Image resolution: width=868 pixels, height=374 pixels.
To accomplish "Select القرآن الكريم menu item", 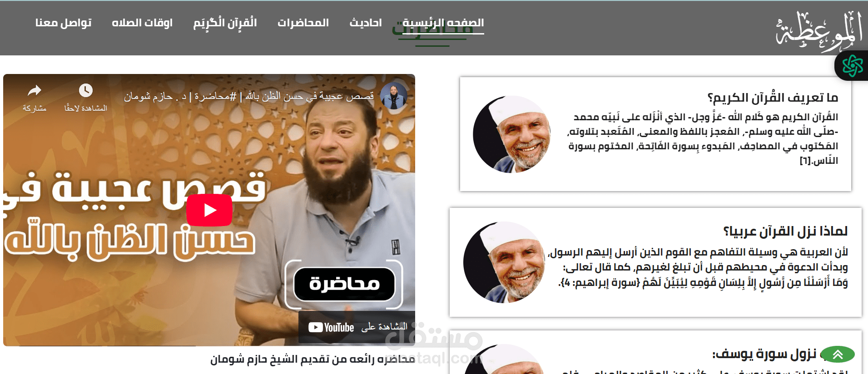I will tap(225, 23).
